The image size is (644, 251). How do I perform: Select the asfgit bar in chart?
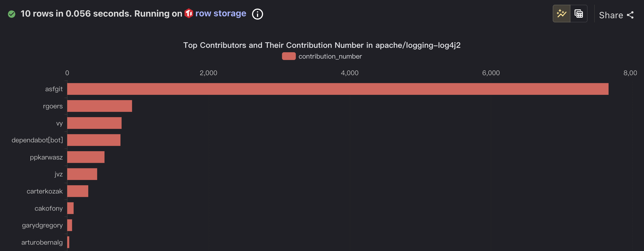[x=337, y=89]
